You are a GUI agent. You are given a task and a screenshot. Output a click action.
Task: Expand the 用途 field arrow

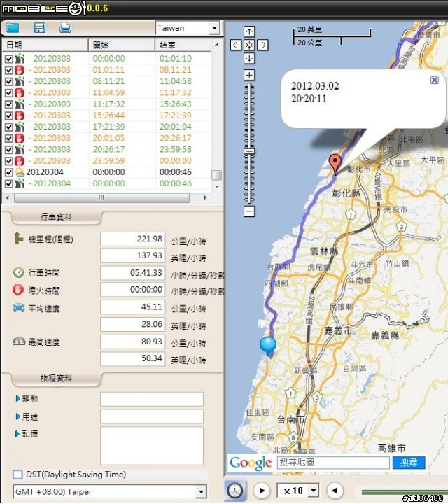click(x=17, y=416)
